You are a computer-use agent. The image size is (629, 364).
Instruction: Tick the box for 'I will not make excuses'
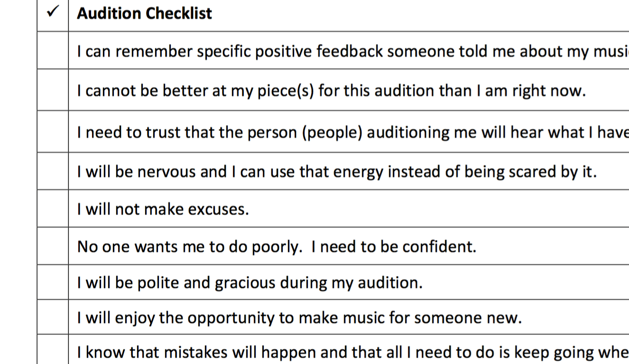53,209
